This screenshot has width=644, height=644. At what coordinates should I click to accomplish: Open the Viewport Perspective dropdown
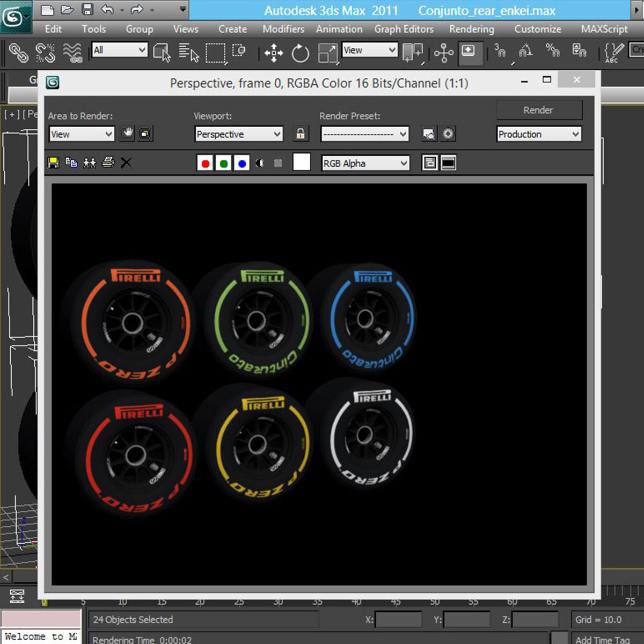pos(239,134)
